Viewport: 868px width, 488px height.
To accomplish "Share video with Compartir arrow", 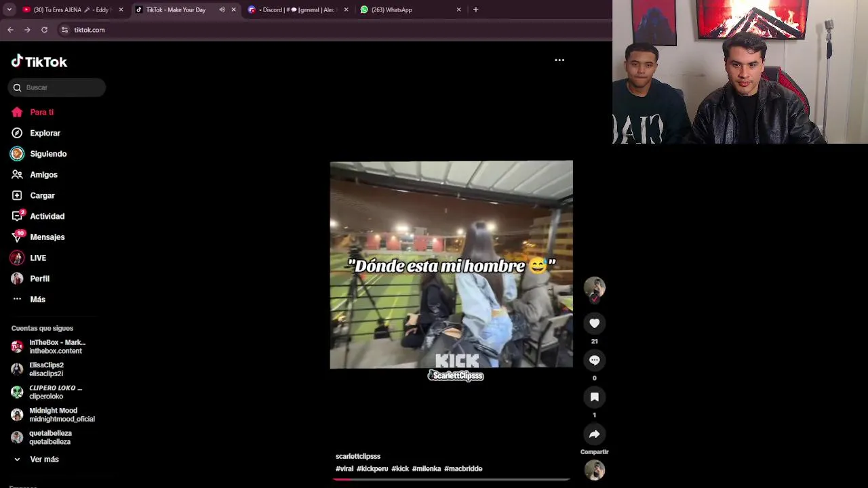I will pos(595,434).
